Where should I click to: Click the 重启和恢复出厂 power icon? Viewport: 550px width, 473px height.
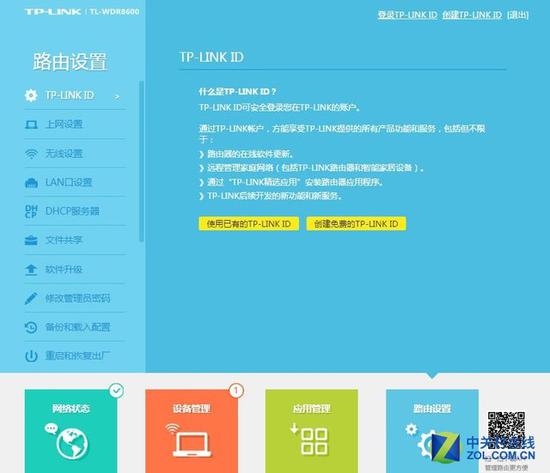(x=31, y=356)
